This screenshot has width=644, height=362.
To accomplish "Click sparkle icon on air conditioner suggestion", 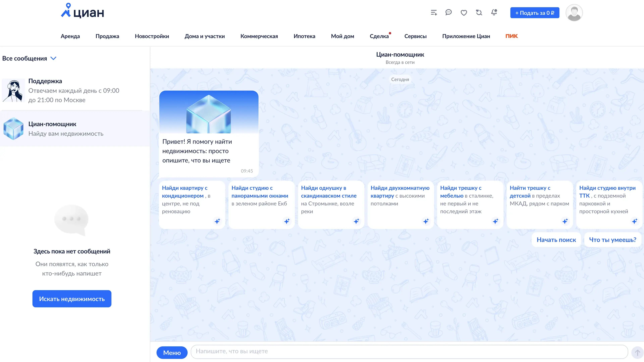I will pos(217,221).
